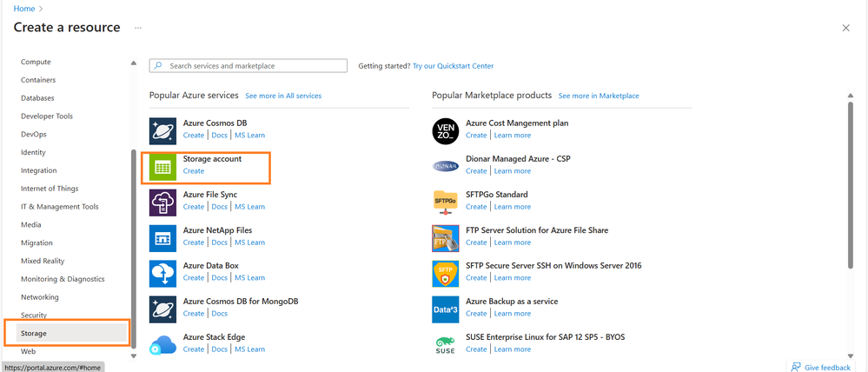Screen dimensions: 868x372
Task: Open Try our Quickstart Center link
Action: tap(453, 66)
